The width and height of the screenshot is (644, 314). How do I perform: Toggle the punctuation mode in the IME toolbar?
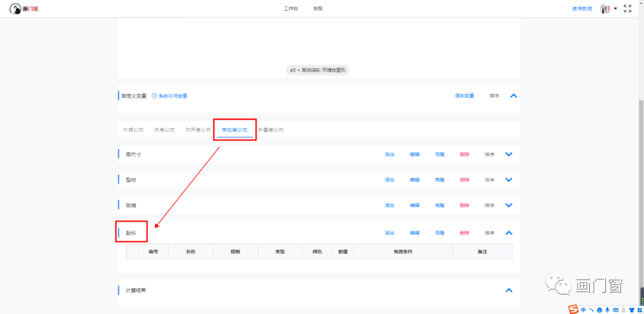[x=591, y=310]
